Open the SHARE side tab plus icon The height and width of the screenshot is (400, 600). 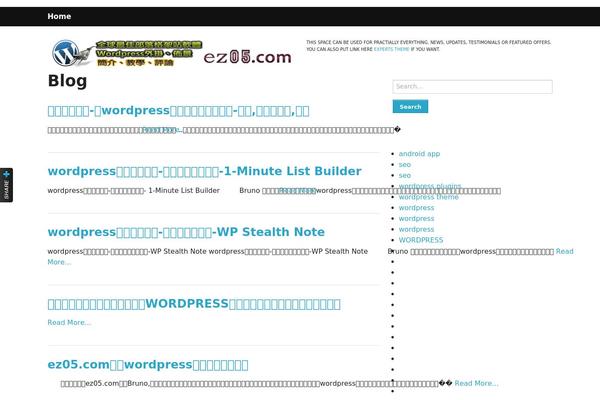tap(7, 175)
